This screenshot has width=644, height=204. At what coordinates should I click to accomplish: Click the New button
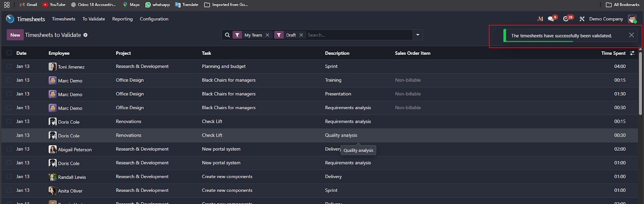point(15,35)
